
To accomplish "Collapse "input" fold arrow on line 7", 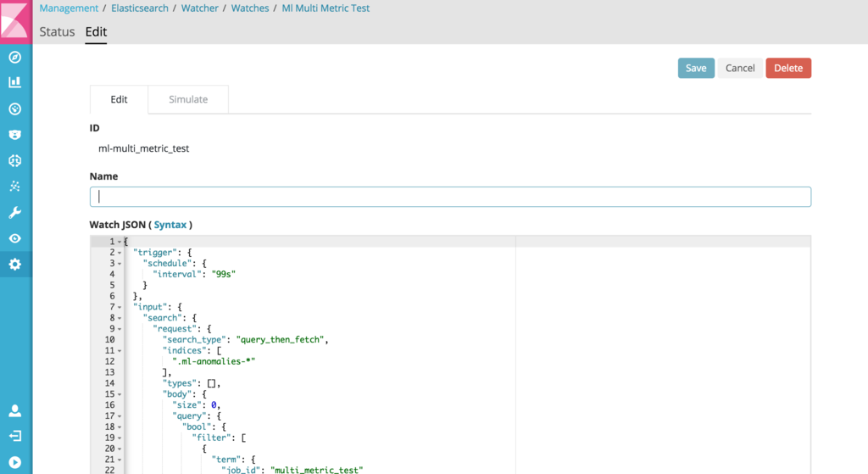I will tap(120, 307).
